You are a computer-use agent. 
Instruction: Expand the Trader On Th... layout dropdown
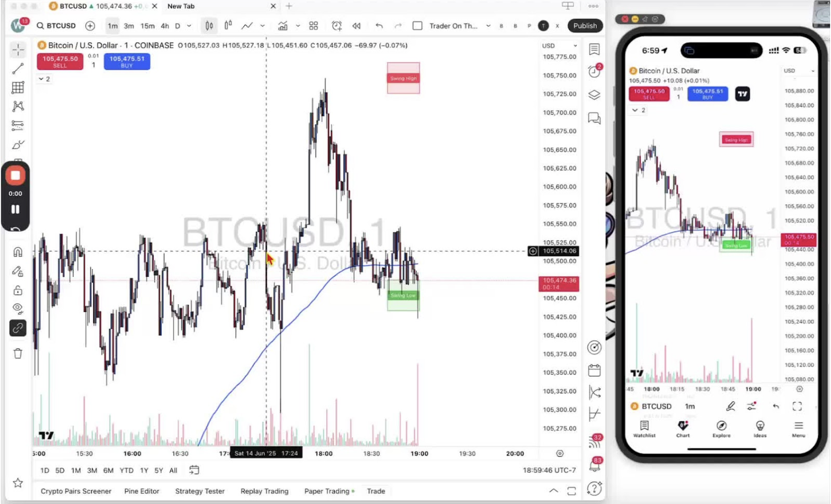pos(488,26)
